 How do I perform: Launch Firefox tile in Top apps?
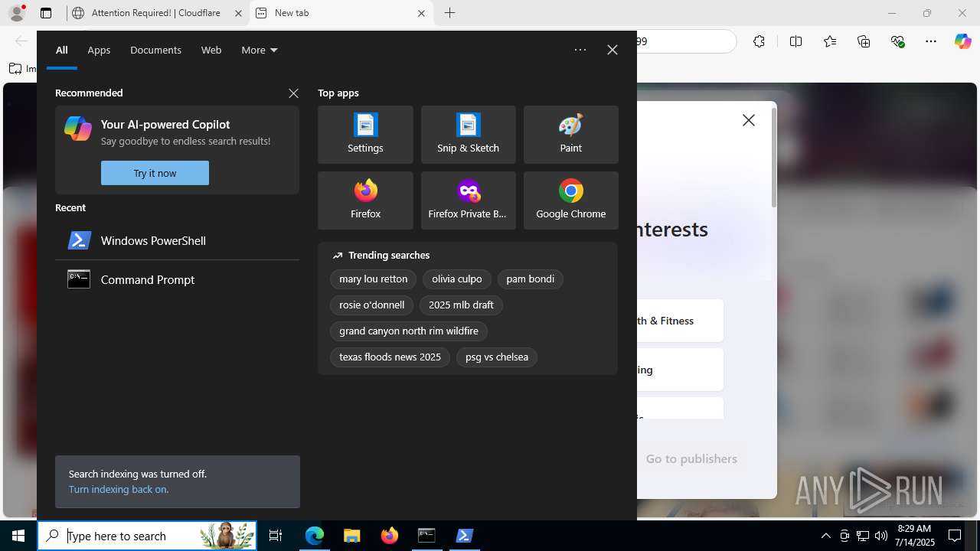tap(365, 201)
